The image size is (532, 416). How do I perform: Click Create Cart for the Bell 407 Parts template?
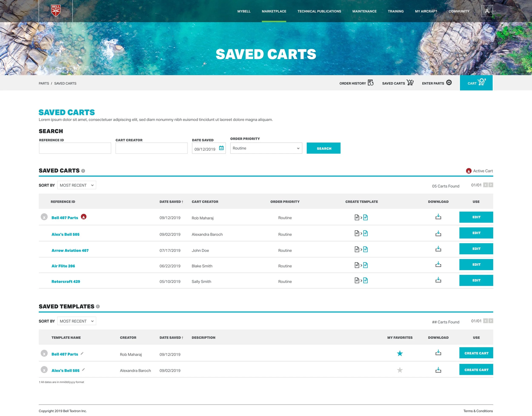476,353
